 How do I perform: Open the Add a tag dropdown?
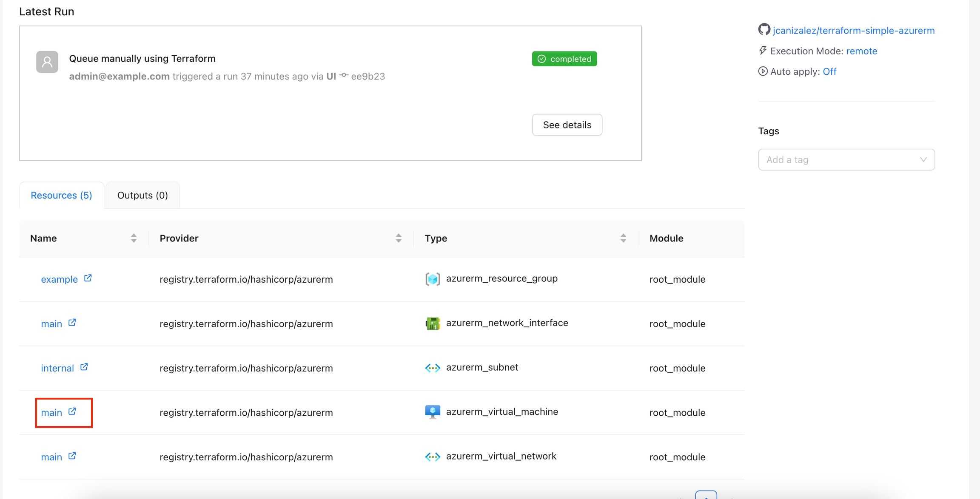tap(846, 160)
